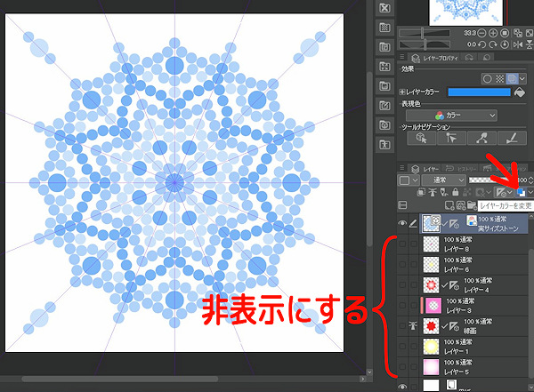
Task: Open the effect options dropdown arrow
Action: (x=522, y=79)
